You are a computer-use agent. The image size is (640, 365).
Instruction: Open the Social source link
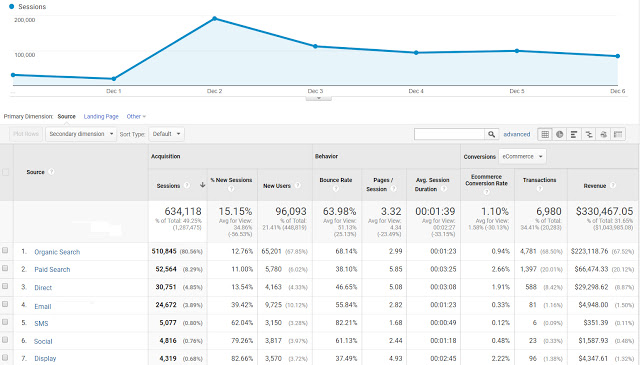(43, 341)
